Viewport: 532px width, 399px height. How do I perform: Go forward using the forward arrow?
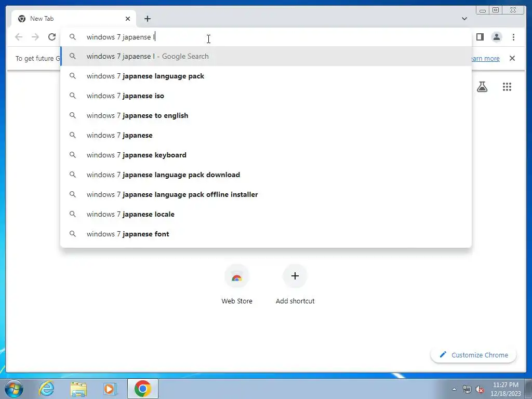click(35, 37)
